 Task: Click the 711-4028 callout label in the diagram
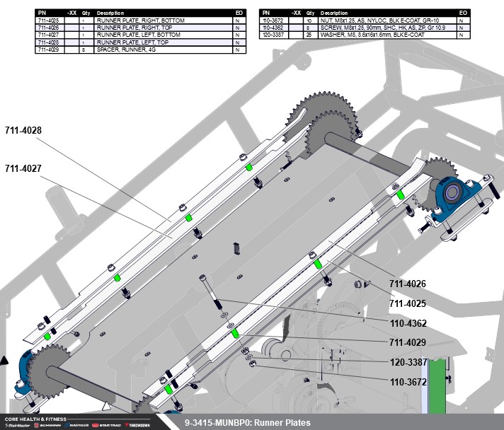23,131
